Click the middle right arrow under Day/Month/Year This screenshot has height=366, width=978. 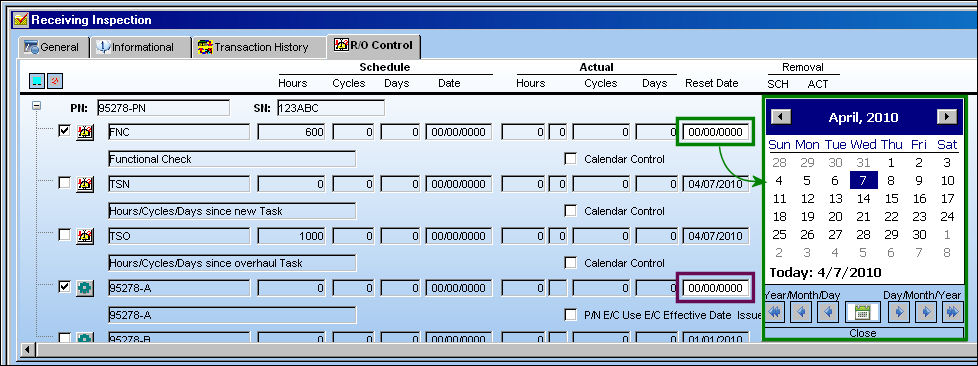pyautogui.click(x=925, y=312)
